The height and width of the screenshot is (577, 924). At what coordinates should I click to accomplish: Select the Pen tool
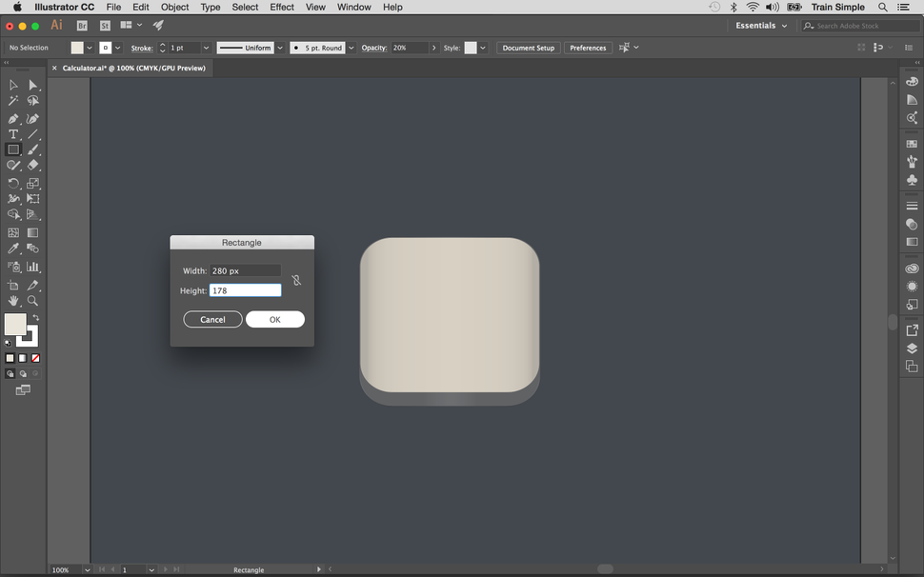coord(12,117)
